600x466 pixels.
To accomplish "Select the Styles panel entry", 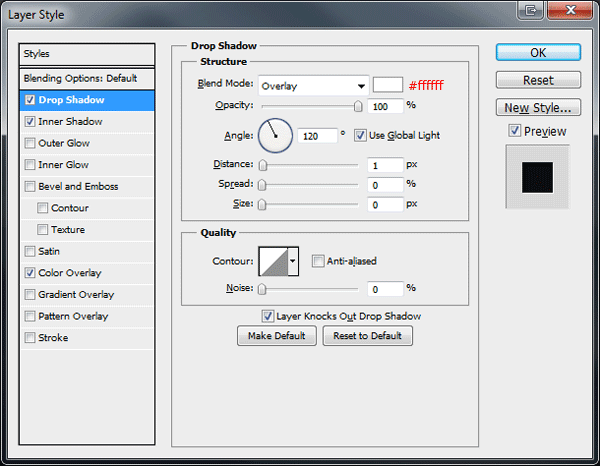I will pos(87,54).
